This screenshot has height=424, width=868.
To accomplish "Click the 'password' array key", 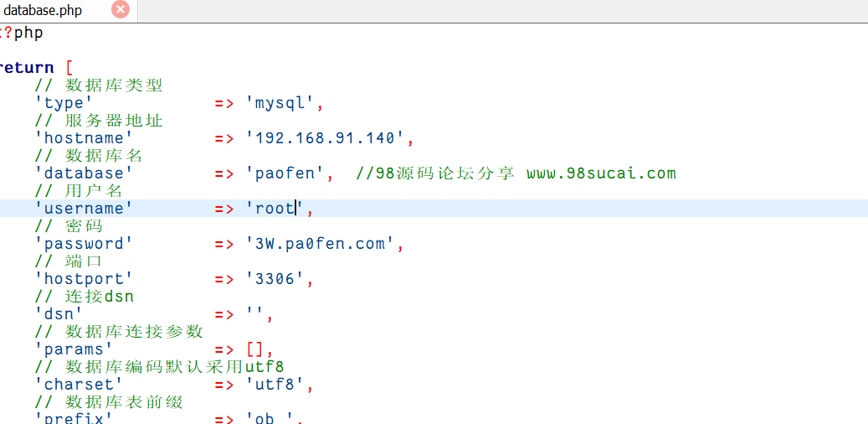I will 84,244.
